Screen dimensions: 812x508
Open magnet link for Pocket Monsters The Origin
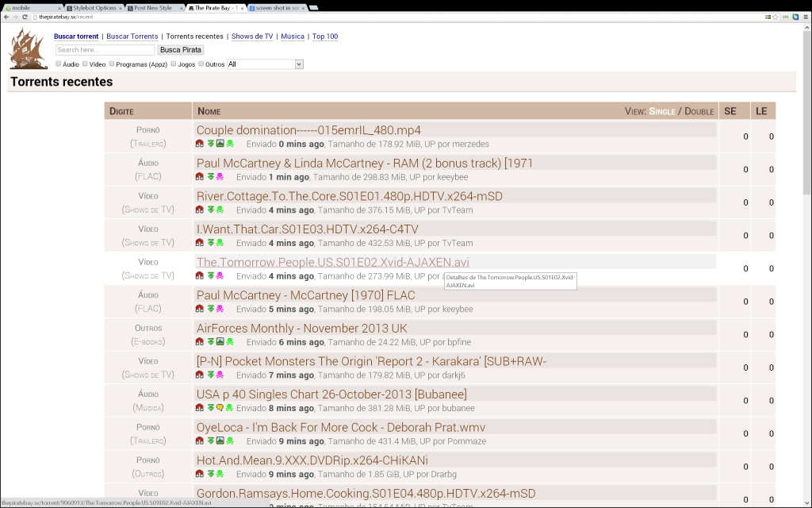click(x=199, y=375)
